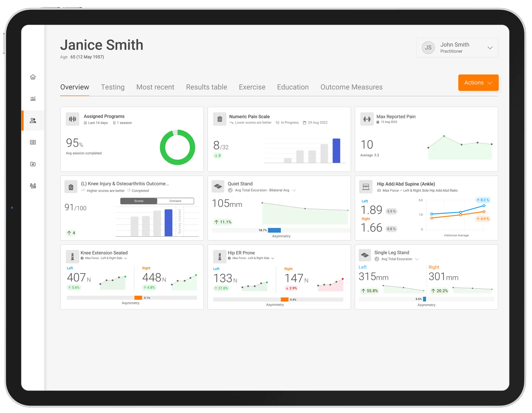Click the orange Actions button
This screenshot has width=532, height=413.
click(x=478, y=83)
